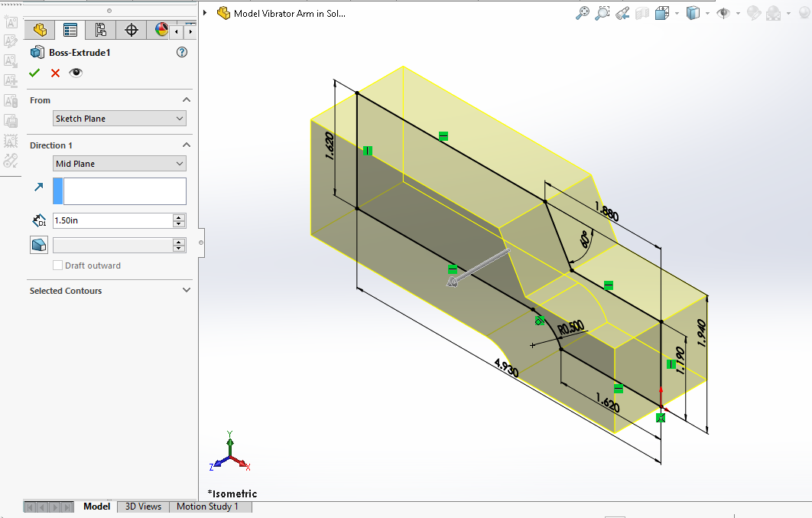Click the Boss-Extrude1 help question mark
Viewport: 812px width, 518px height.
point(182,52)
